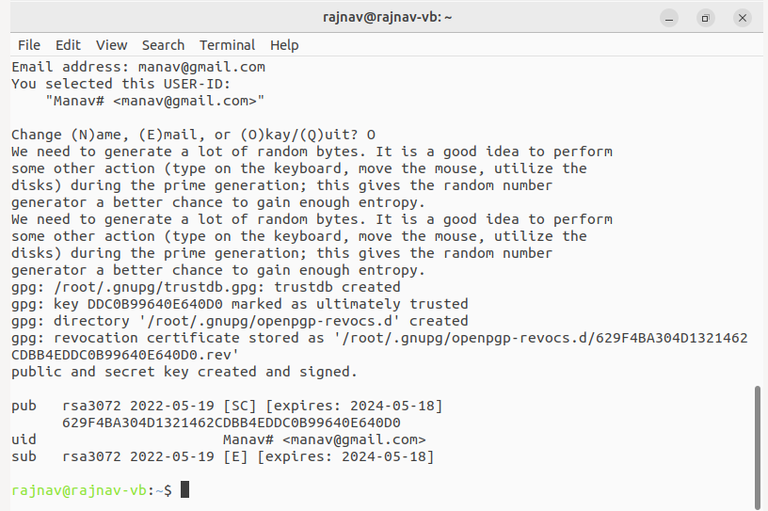Screen dimensions: 768x511
Task: Click the 'trustdb created' output line
Action: (205, 287)
